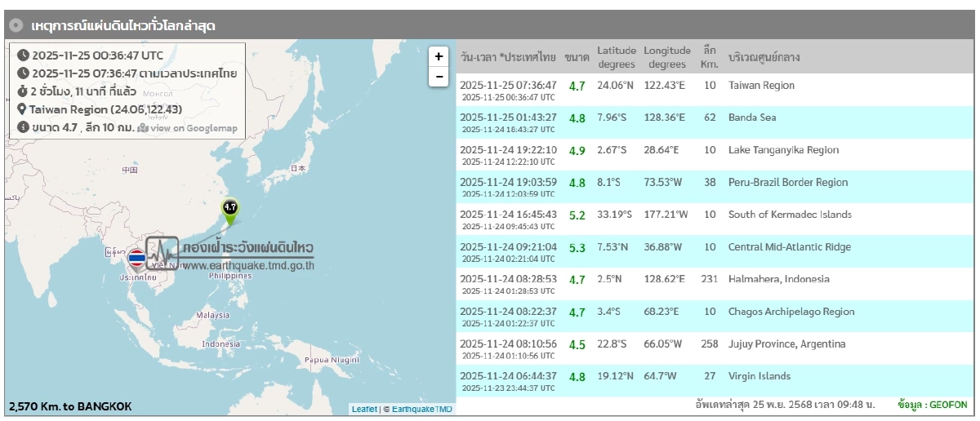Click magnitude 5.3 value in table

pyautogui.click(x=577, y=247)
